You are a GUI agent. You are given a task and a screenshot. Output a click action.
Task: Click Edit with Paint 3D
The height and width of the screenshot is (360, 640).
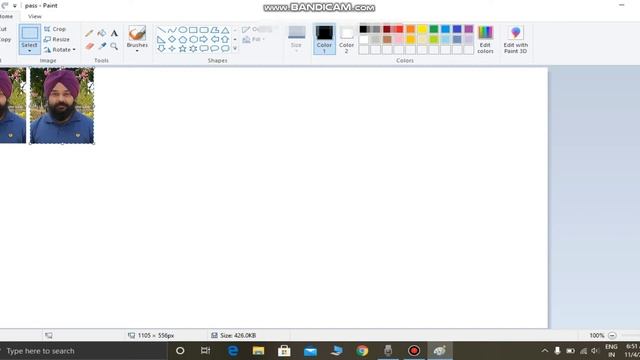coord(516,39)
